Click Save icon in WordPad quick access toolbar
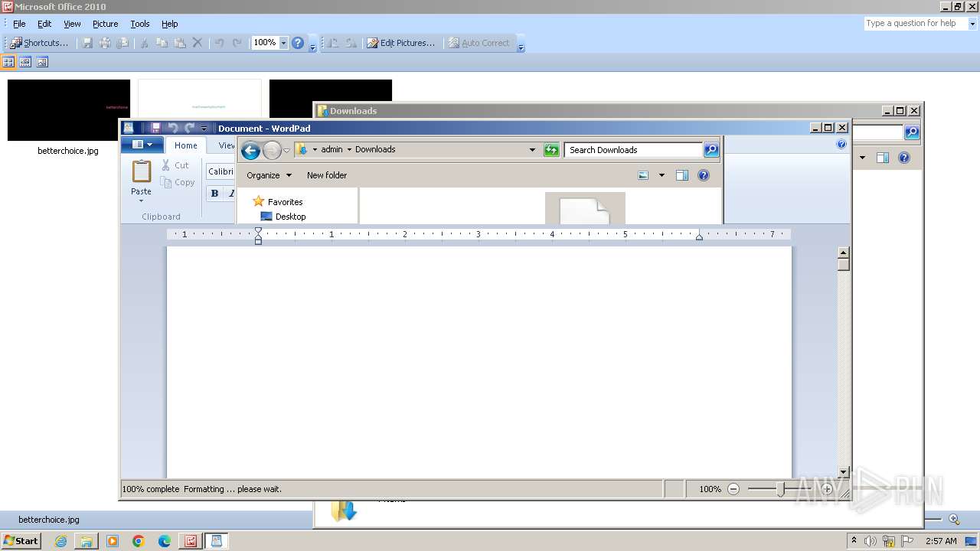 coord(155,128)
